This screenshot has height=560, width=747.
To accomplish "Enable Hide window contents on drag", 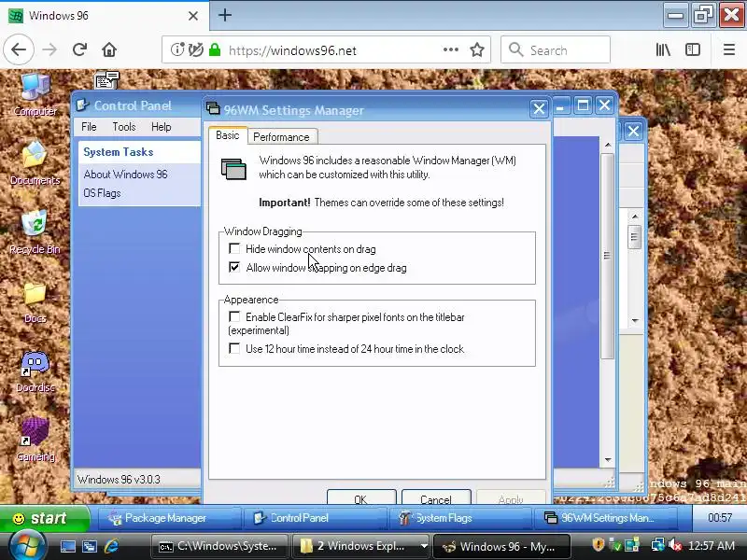I will [x=234, y=248].
